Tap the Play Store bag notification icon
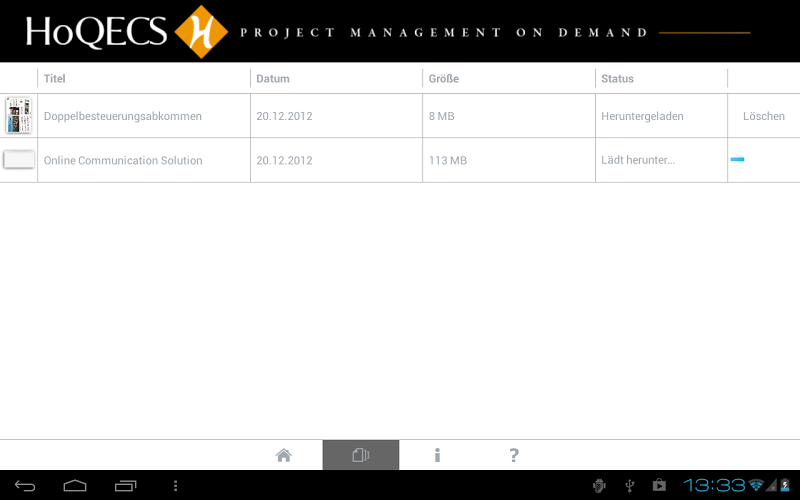Image resolution: width=800 pixels, height=500 pixels. coord(659,485)
